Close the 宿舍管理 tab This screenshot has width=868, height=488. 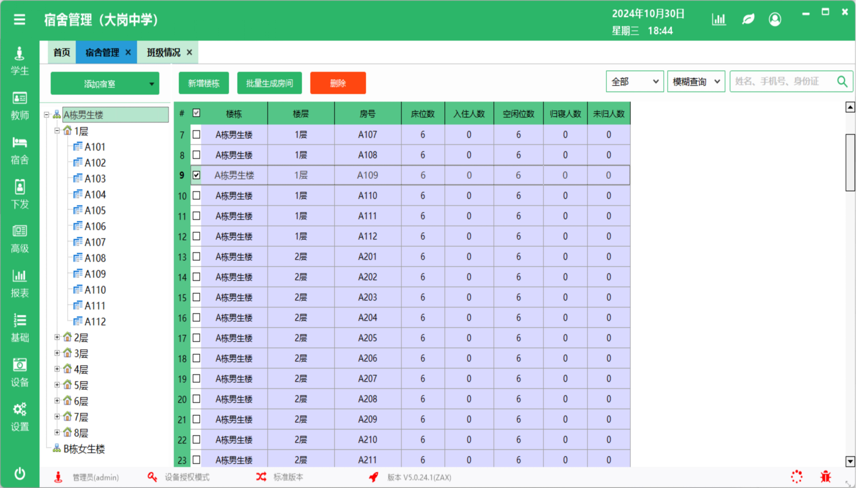(128, 52)
